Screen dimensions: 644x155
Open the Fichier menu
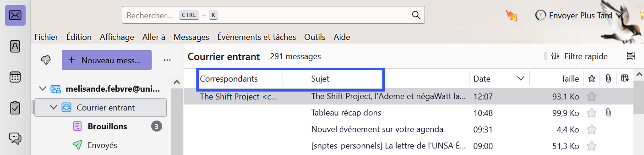tap(46, 37)
